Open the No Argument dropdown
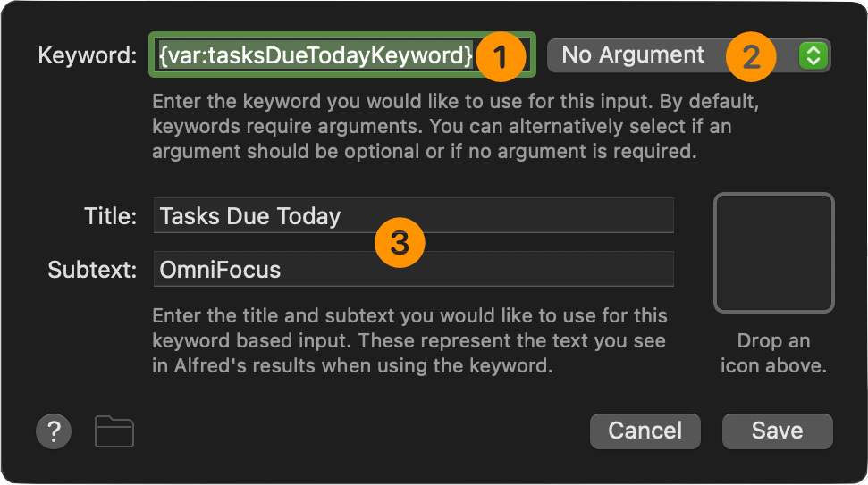 pos(662,55)
